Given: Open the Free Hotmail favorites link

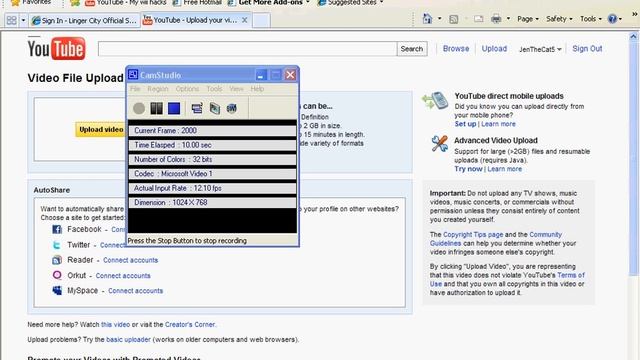Looking at the screenshot, I should point(197,2).
